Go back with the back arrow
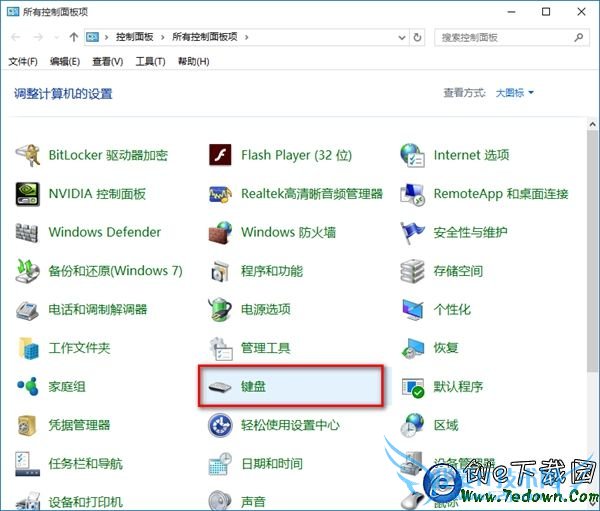 point(16,37)
